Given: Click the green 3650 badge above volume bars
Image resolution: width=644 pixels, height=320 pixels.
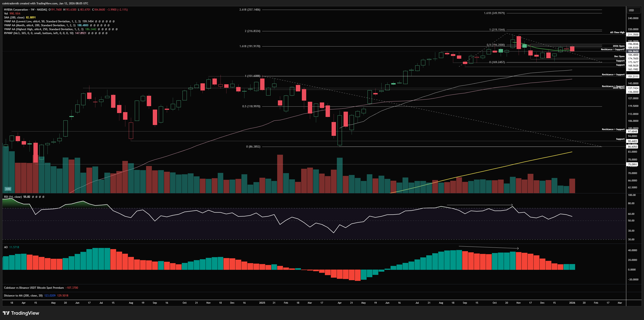Looking at the screenshot, I should click(x=8, y=189).
